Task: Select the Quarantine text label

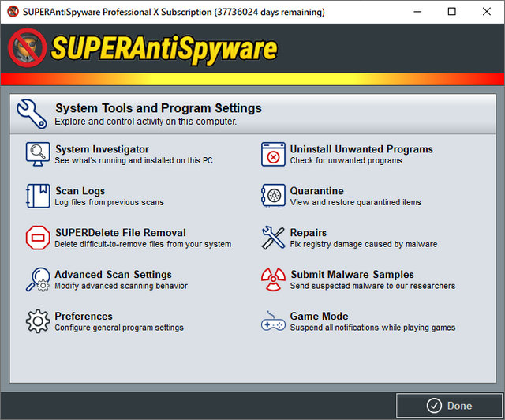Action: (316, 191)
